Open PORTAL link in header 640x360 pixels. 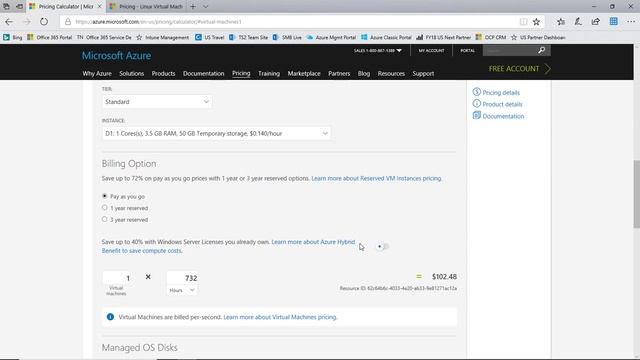(x=467, y=50)
